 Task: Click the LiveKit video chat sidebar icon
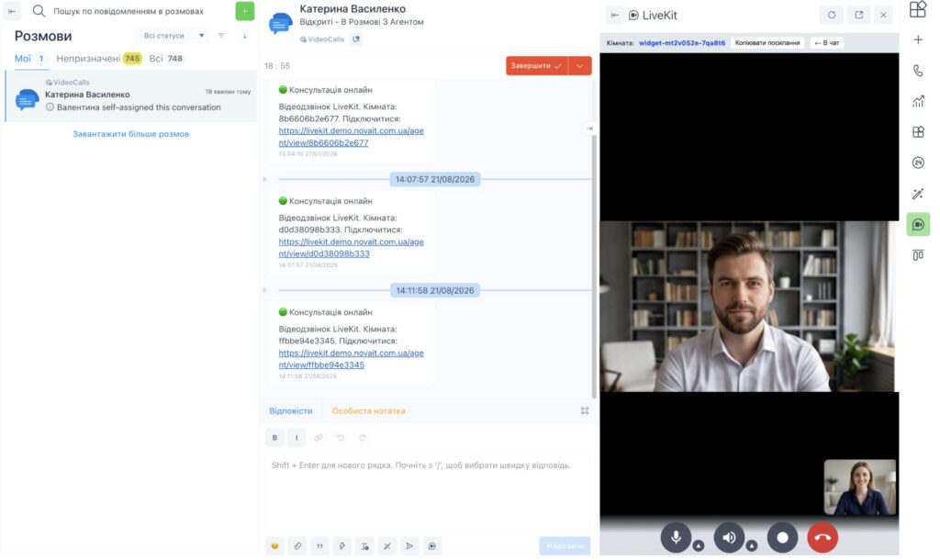[918, 224]
